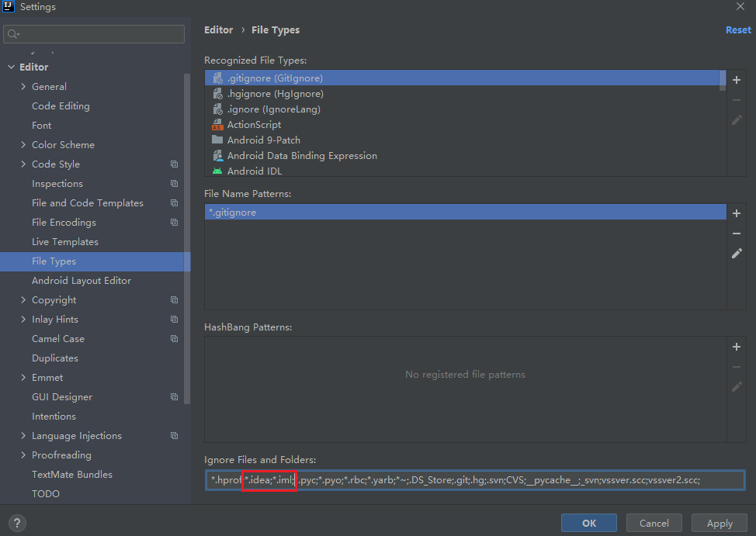Expand the Code Style node
The height and width of the screenshot is (536, 756).
click(x=23, y=164)
